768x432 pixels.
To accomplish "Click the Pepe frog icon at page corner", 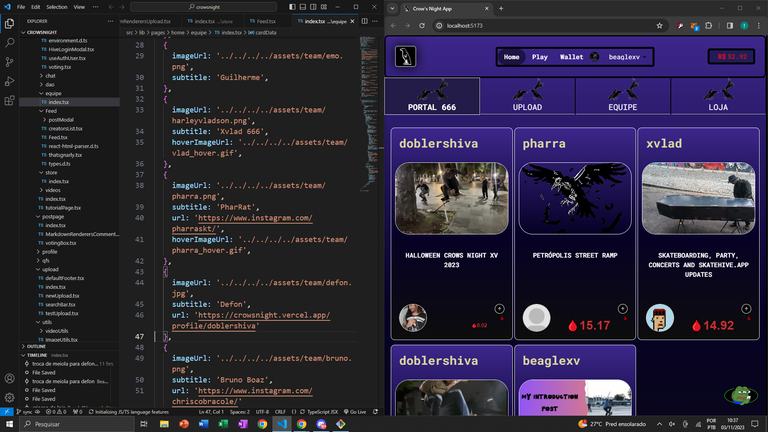I will [x=741, y=395].
